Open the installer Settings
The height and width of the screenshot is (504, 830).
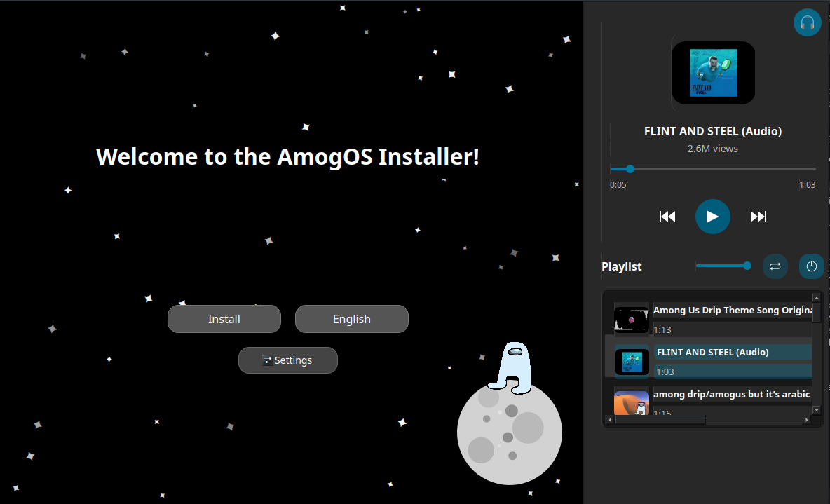coord(288,360)
